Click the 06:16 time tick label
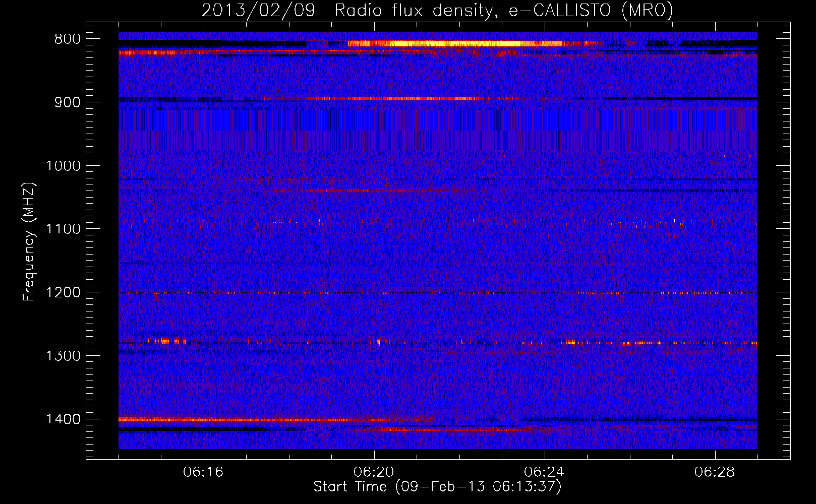 [203, 472]
